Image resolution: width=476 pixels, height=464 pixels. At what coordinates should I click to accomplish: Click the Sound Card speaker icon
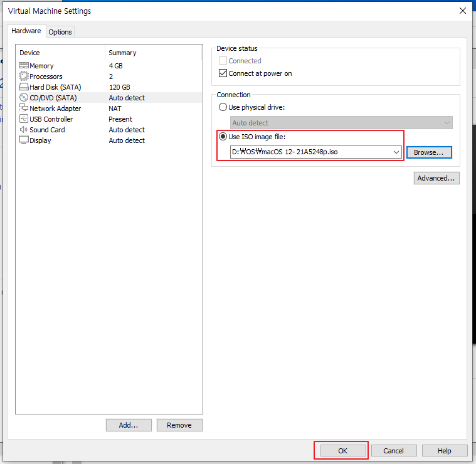coord(24,130)
